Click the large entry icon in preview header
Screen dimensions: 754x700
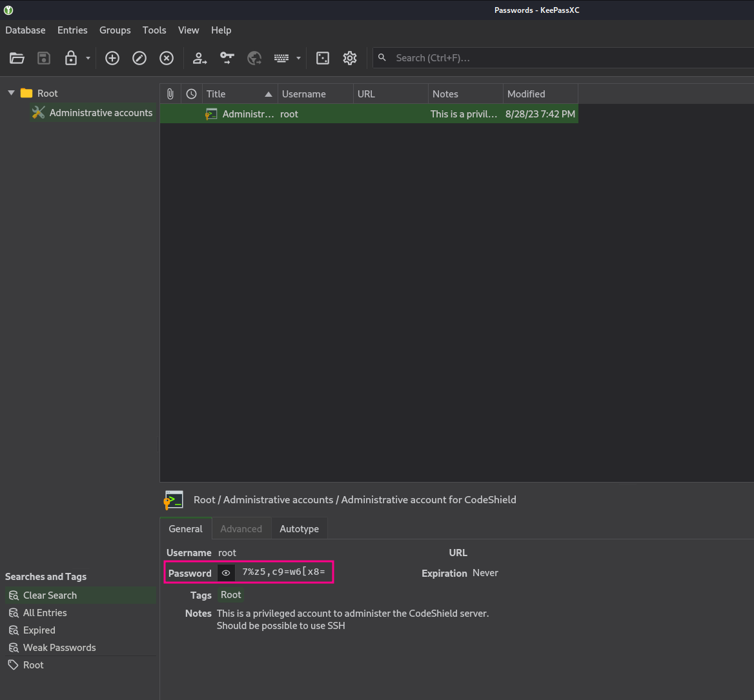pos(174,499)
